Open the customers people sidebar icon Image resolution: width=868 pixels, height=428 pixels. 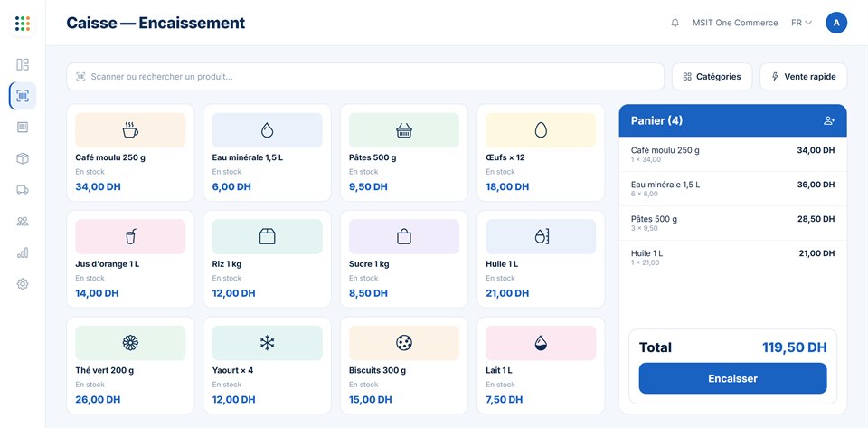23,222
